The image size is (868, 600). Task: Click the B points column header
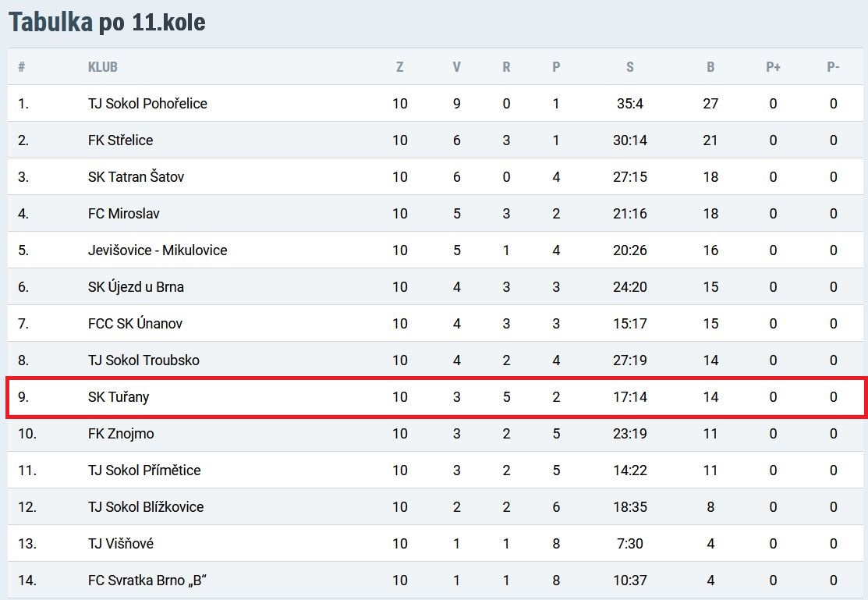pos(710,67)
